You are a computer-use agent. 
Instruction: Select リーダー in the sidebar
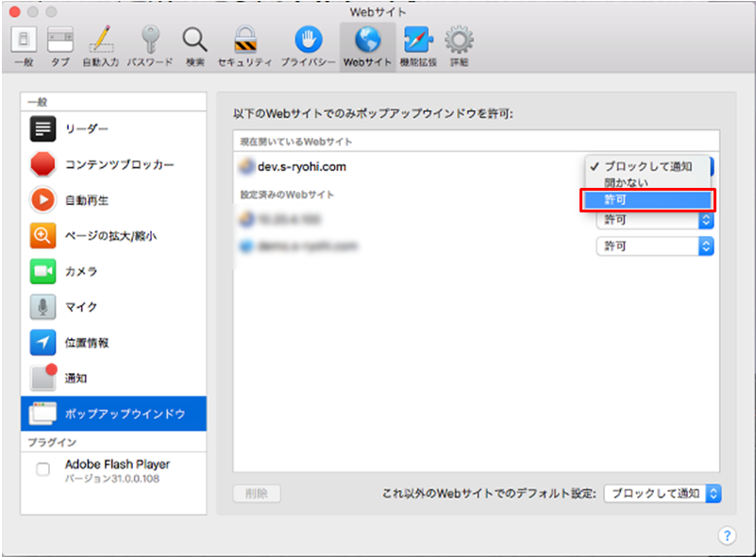(x=114, y=128)
